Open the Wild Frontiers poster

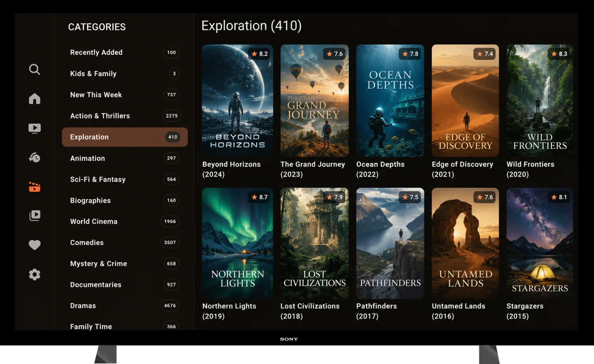coord(540,101)
